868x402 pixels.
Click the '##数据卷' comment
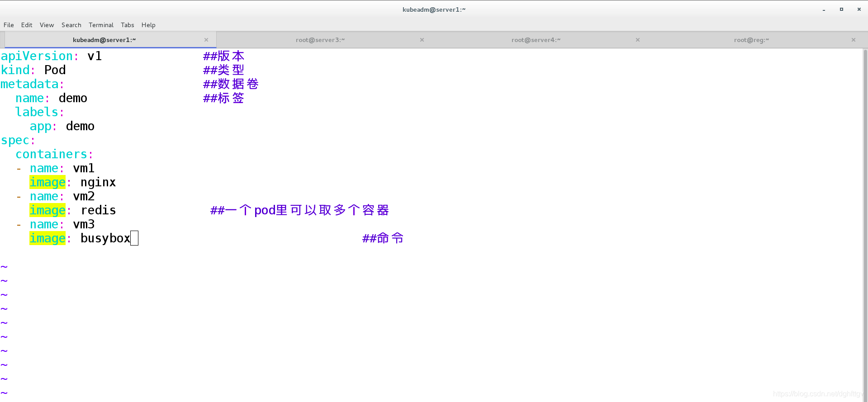point(231,84)
